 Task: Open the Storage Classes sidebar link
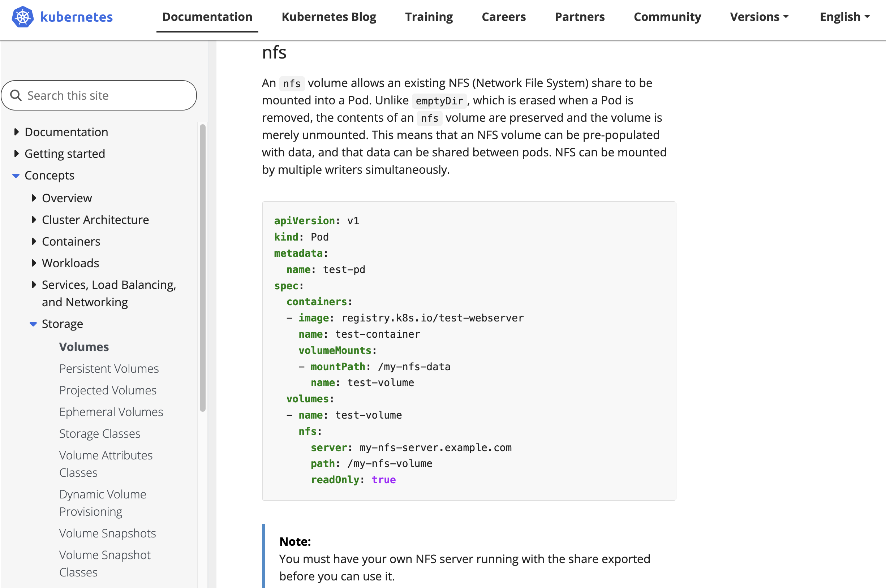(x=100, y=433)
